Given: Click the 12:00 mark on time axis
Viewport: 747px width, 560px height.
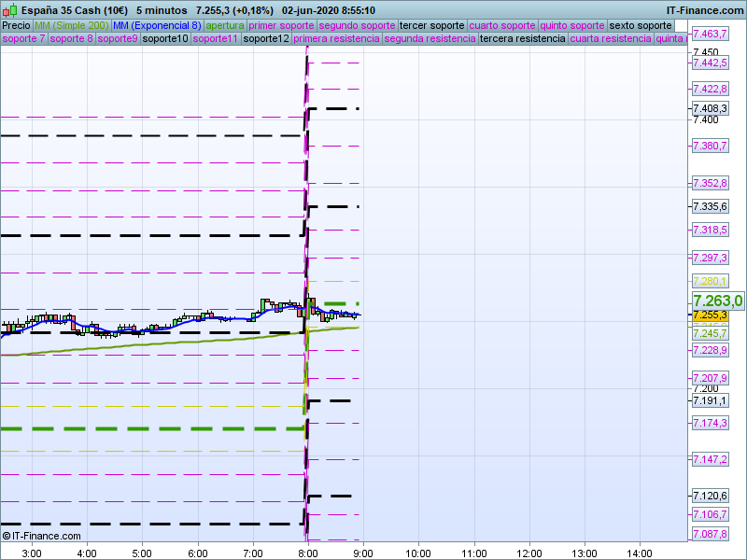Looking at the screenshot, I should [x=529, y=553].
